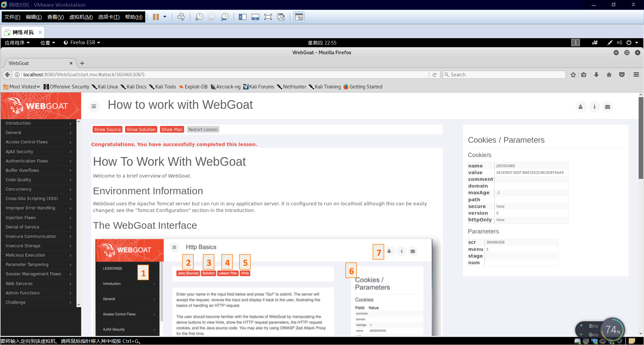Switch to Unity mode
This screenshot has width=644, height=345.
click(281, 17)
